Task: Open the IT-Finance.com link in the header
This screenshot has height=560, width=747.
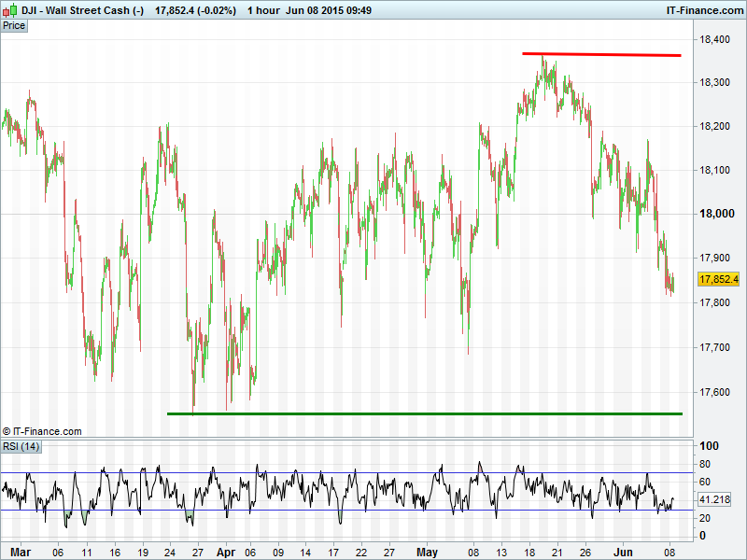Action: coord(704,9)
